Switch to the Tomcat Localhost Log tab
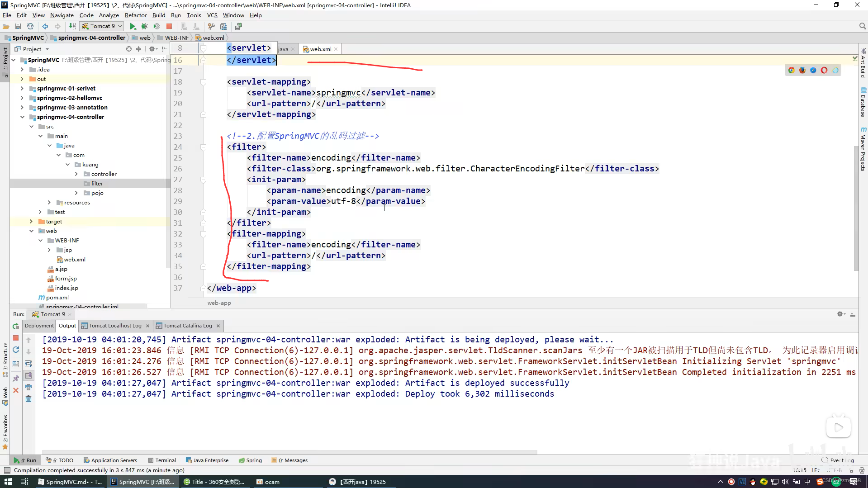Viewport: 868px width, 488px height. [x=115, y=326]
